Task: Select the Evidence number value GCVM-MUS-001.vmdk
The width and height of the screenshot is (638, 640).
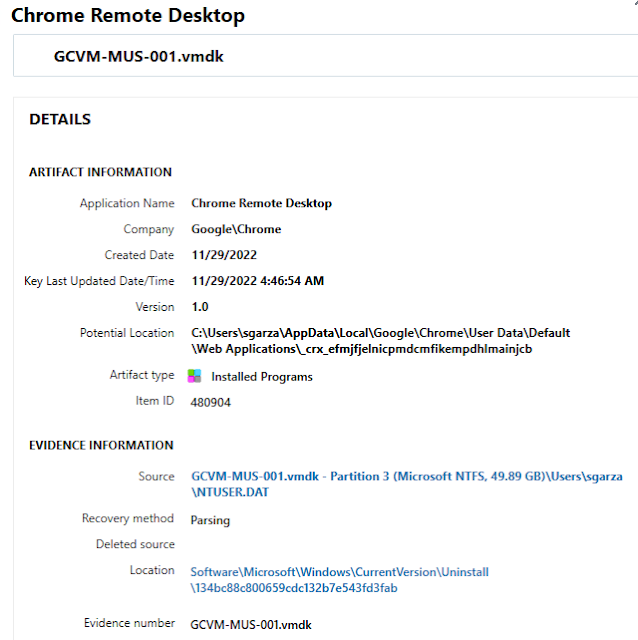Action: (251, 625)
